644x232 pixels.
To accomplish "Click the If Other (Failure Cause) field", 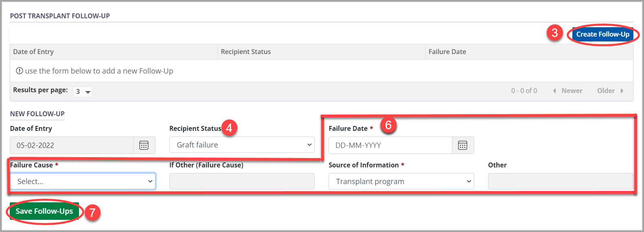I will tap(242, 182).
